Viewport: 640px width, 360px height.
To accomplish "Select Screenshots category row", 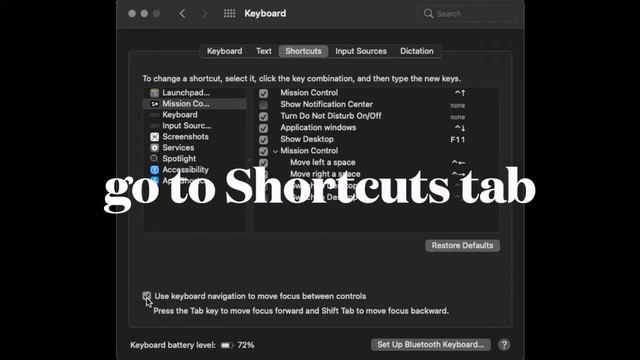I will point(195,137).
